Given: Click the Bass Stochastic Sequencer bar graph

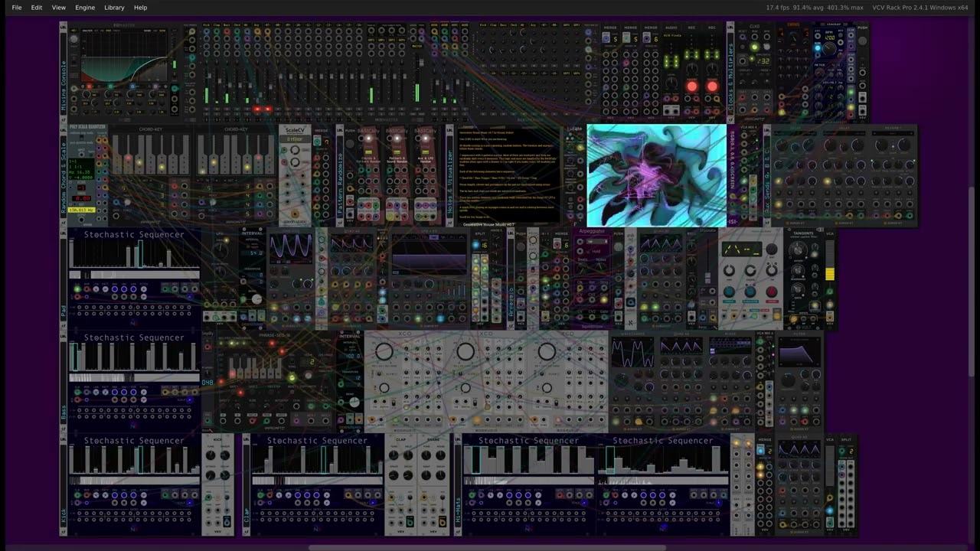Looking at the screenshot, I should 134,357.
